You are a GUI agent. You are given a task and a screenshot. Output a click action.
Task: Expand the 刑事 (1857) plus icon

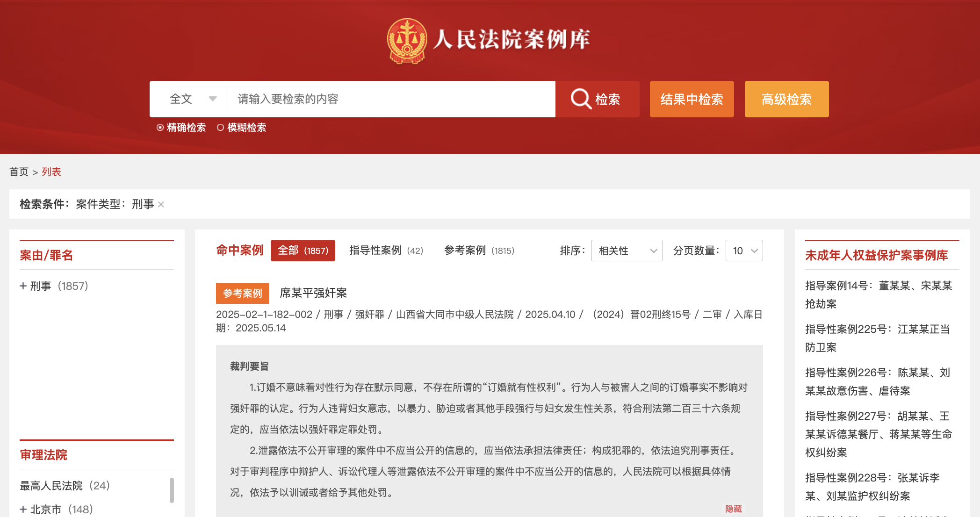23,286
